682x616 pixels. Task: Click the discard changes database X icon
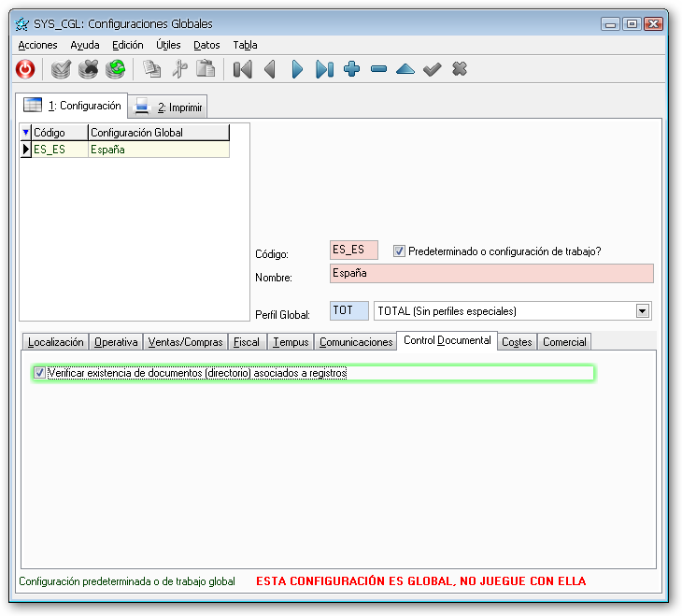[89, 69]
